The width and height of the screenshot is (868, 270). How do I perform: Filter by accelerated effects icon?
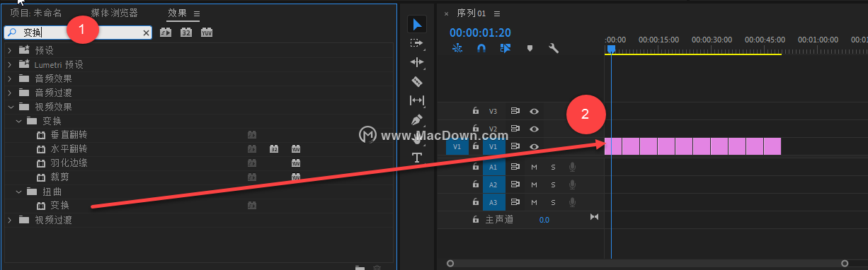(x=166, y=32)
